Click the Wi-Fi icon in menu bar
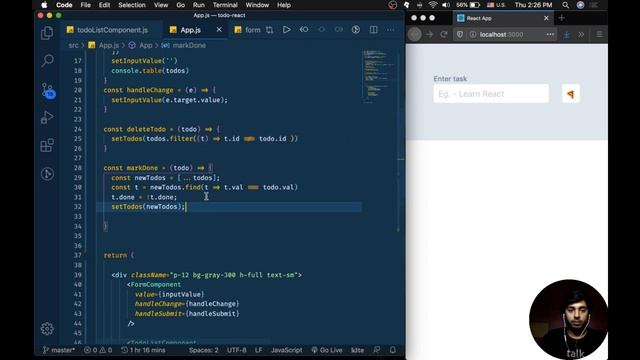The width and height of the screenshot is (640, 360). (x=433, y=5)
